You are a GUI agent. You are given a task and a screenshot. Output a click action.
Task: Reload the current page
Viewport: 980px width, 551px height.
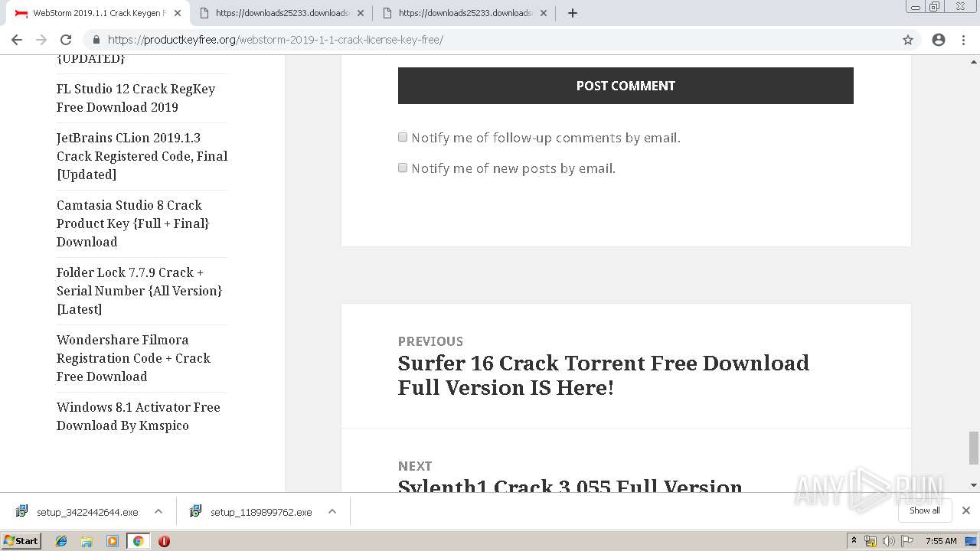(x=66, y=40)
